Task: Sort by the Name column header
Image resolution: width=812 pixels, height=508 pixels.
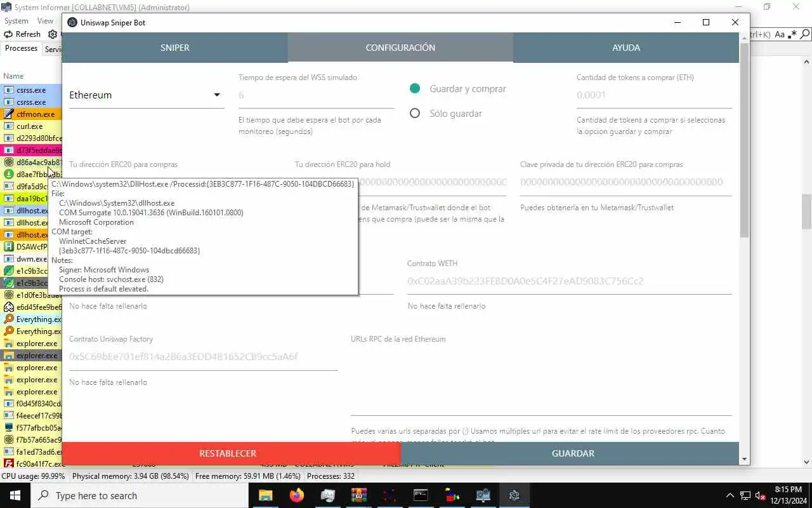Action: click(x=13, y=76)
